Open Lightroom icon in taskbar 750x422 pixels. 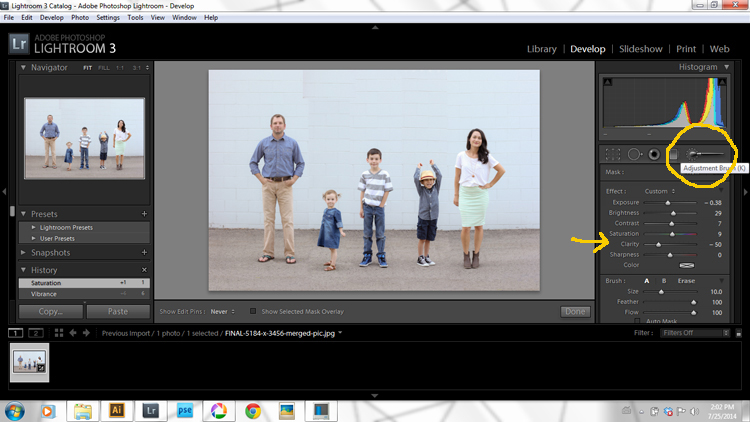(x=151, y=411)
